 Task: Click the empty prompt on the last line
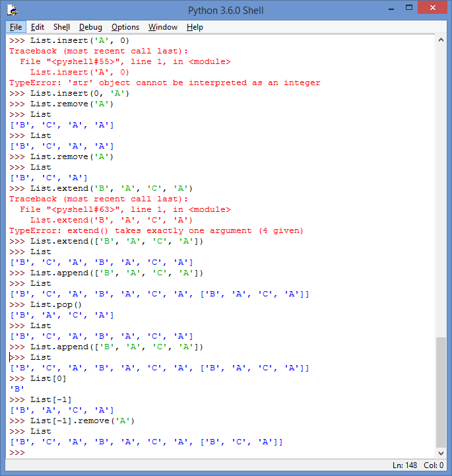[17, 453]
